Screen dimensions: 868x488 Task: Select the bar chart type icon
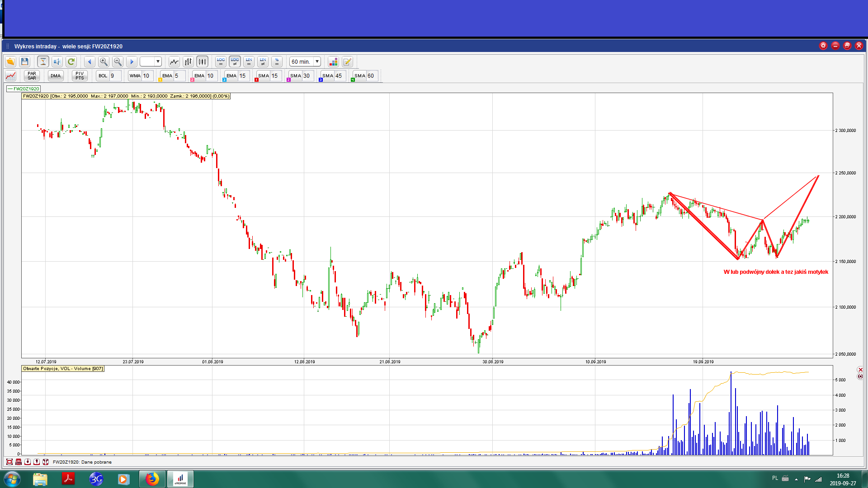[x=188, y=61]
